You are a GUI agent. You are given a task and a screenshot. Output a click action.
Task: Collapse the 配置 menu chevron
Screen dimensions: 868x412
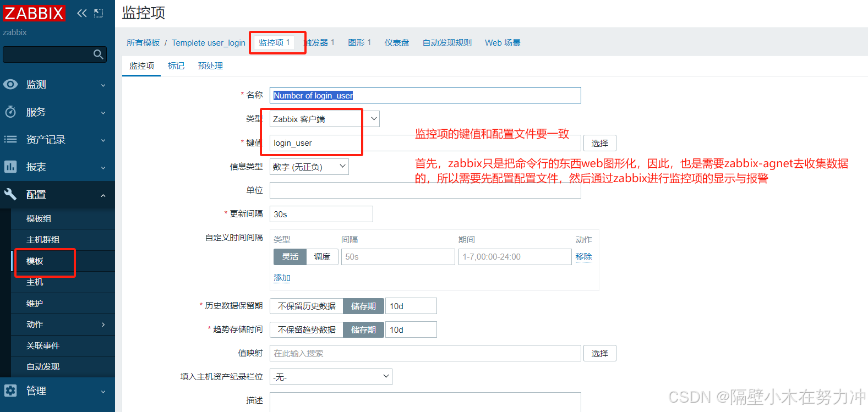pyautogui.click(x=103, y=195)
